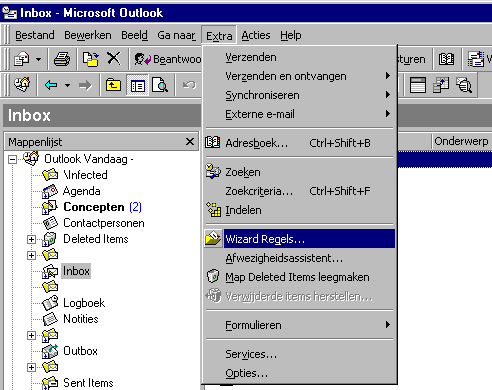Click the Contactpersonen folder icon
Viewport: 492px width, 390px height.
pos(50,223)
